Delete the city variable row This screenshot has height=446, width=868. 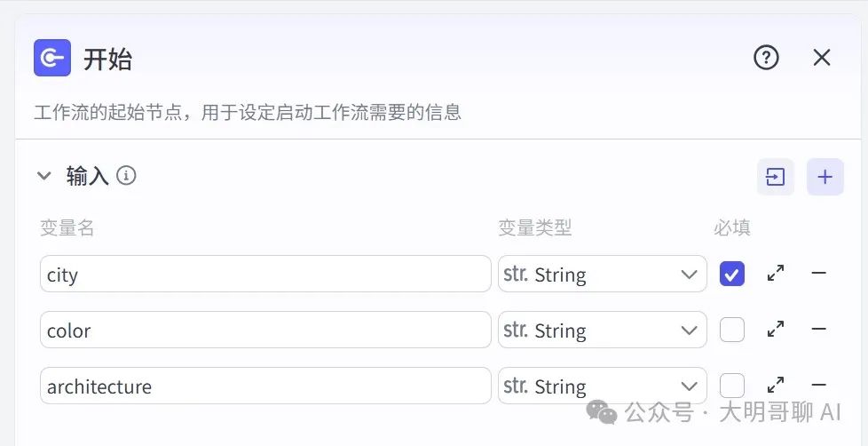(x=818, y=274)
